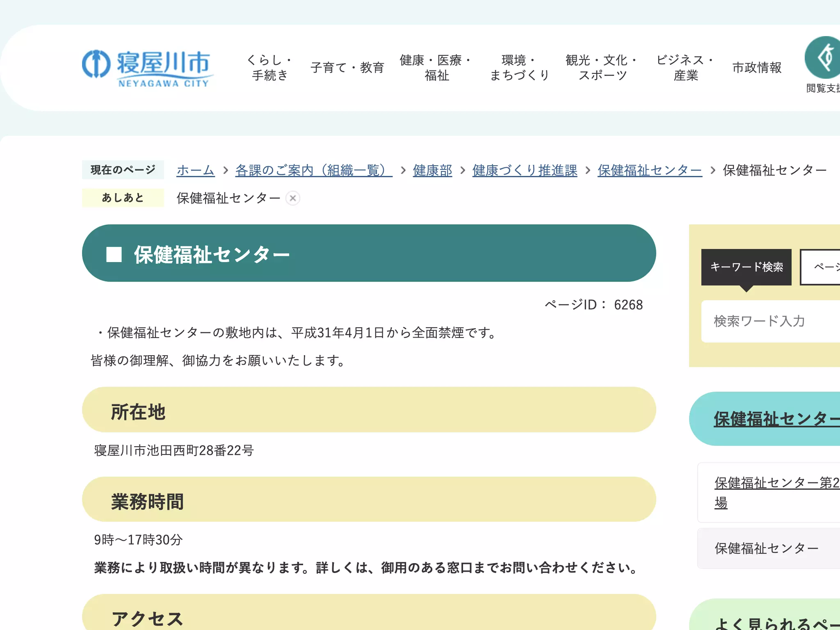The image size is (840, 630).
Task: Open the くらし・手続き menu
Action: click(x=269, y=68)
